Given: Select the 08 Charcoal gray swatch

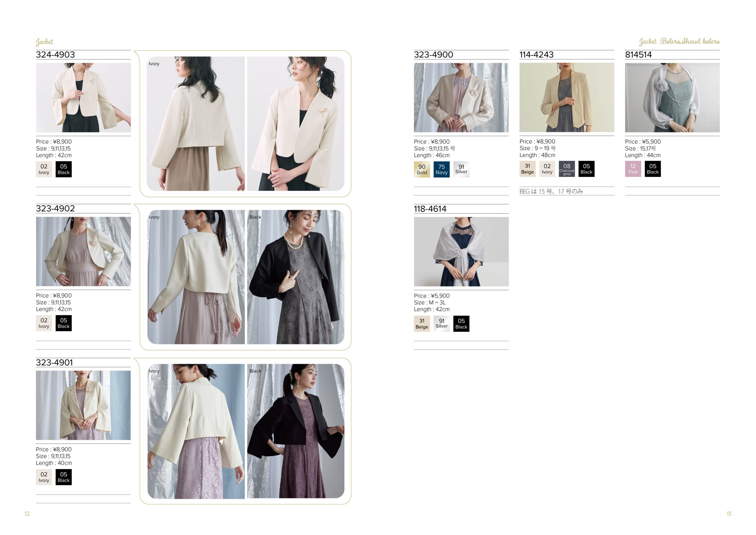Looking at the screenshot, I should point(567,169).
